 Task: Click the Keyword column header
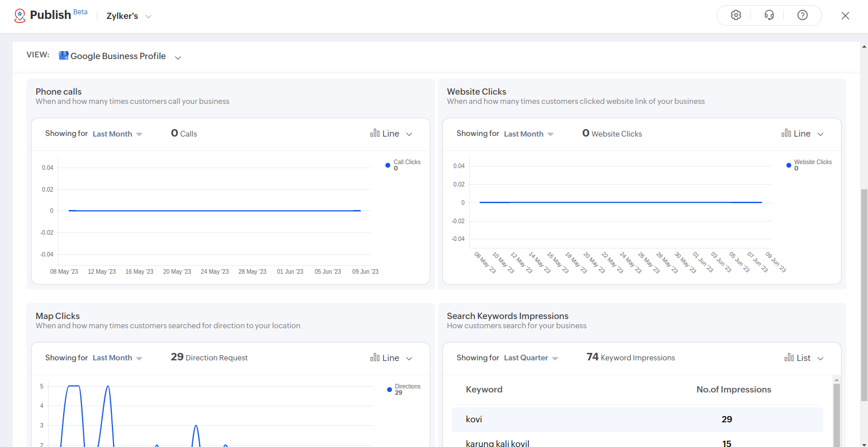[484, 390]
